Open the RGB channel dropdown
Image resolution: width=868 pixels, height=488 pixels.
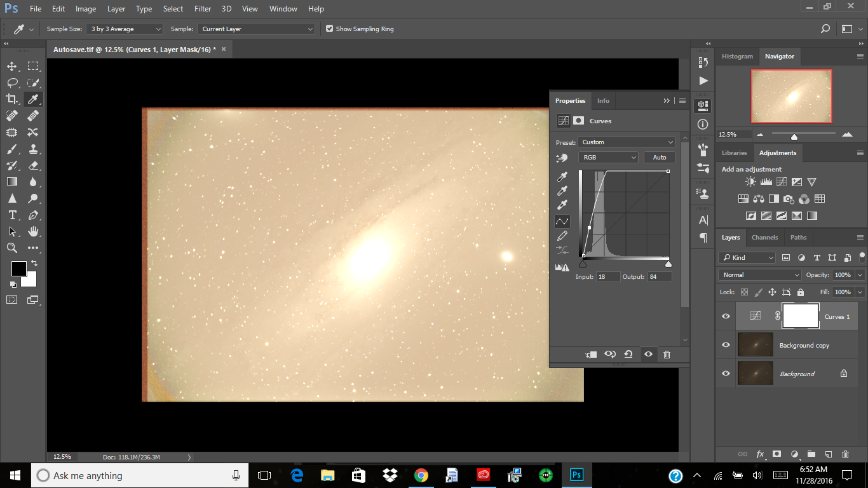tap(608, 158)
